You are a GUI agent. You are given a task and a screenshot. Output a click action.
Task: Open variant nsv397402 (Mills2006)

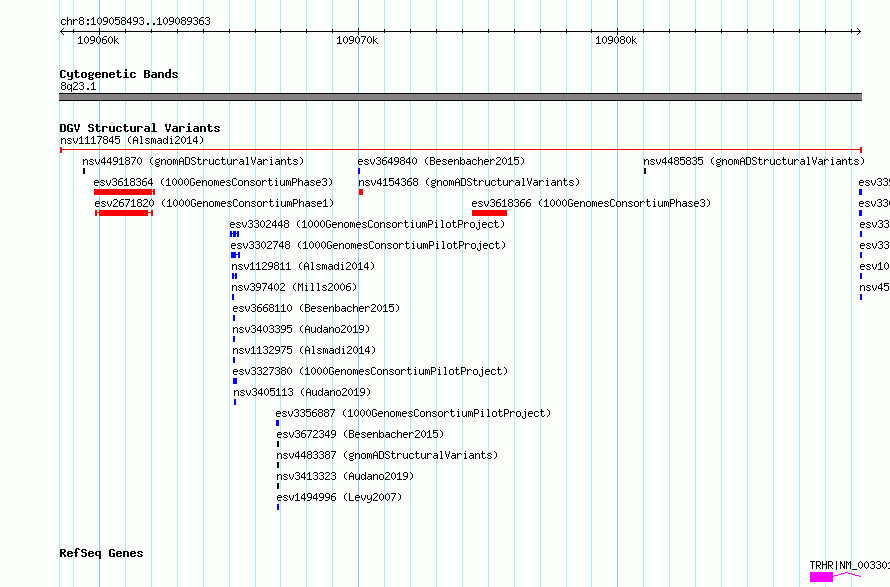tap(294, 287)
